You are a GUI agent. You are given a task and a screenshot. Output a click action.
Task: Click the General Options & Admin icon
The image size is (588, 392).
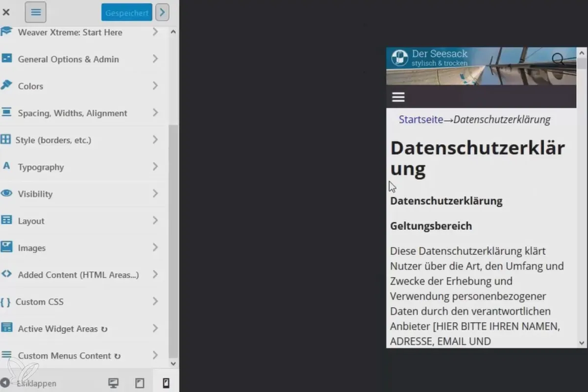6,58
